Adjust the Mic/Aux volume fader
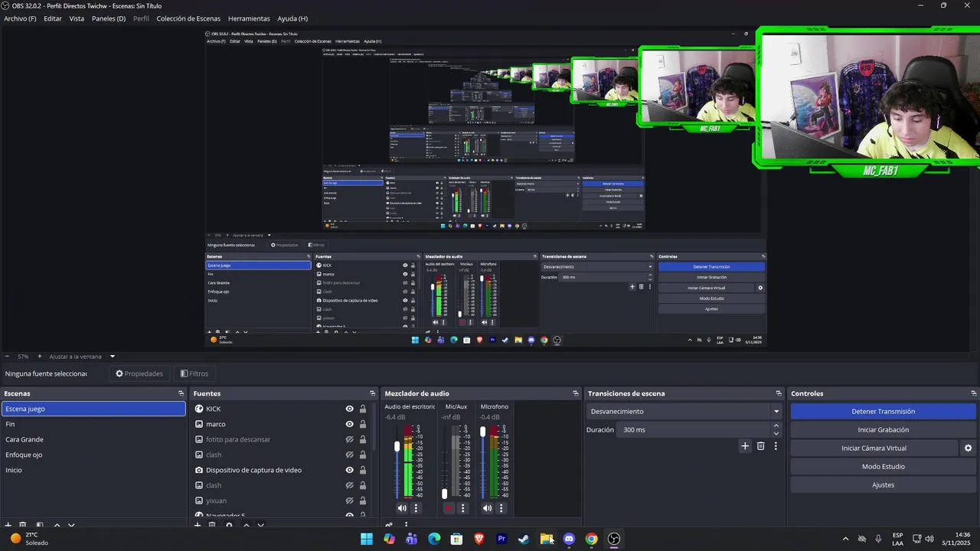The height and width of the screenshot is (551, 980). pyautogui.click(x=444, y=494)
